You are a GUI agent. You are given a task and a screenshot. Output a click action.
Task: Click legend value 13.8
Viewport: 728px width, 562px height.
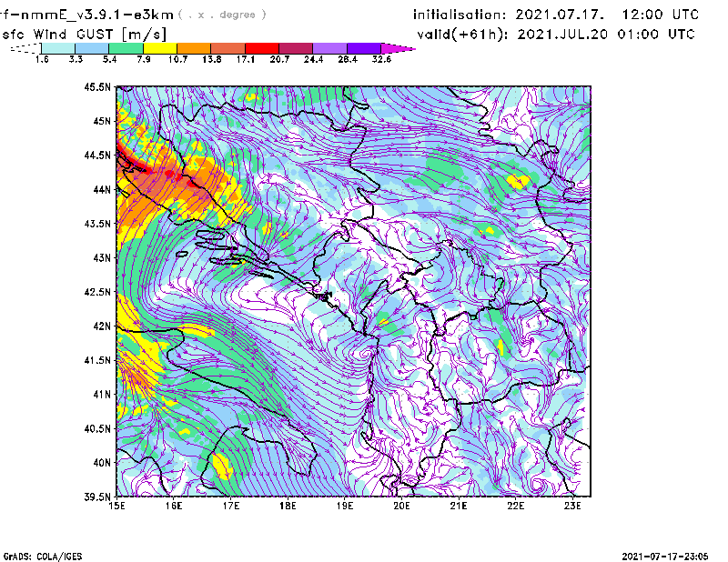[x=212, y=59]
